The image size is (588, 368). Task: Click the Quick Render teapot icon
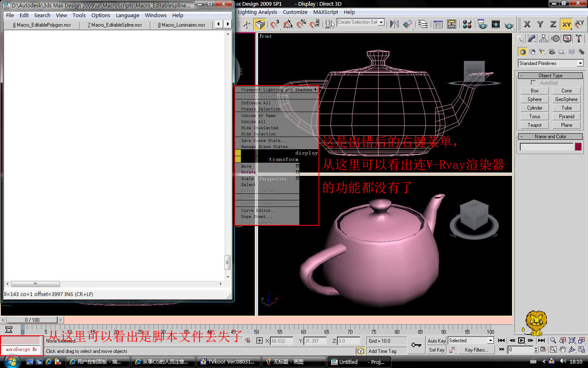(x=509, y=25)
